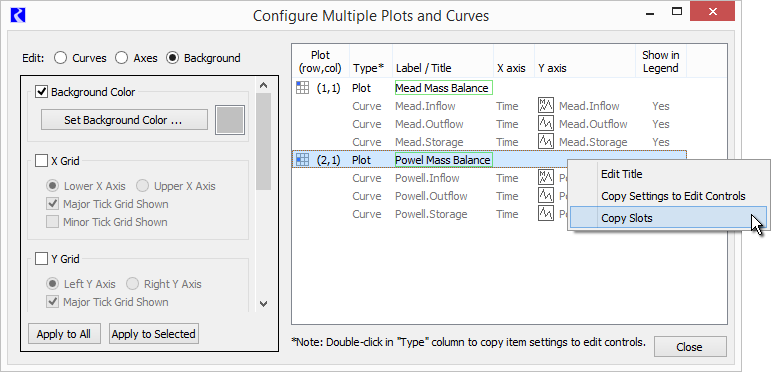771x372 pixels.
Task: Toggle Minor Tick Grid Shown checkbox
Action: coord(52,222)
